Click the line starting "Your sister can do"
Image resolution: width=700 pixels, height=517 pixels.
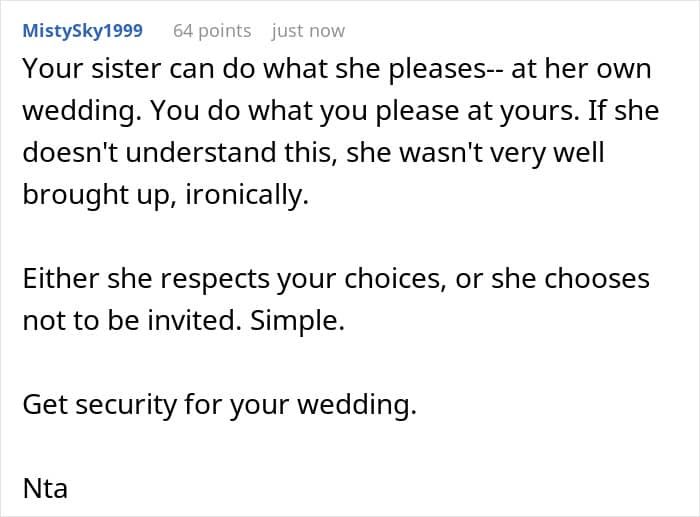pos(336,70)
